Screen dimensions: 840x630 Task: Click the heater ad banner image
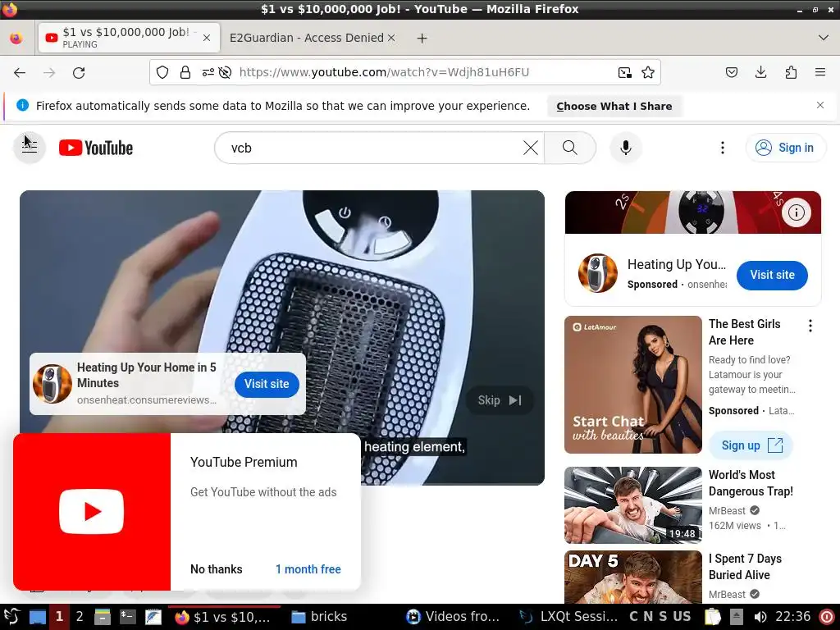pos(692,212)
